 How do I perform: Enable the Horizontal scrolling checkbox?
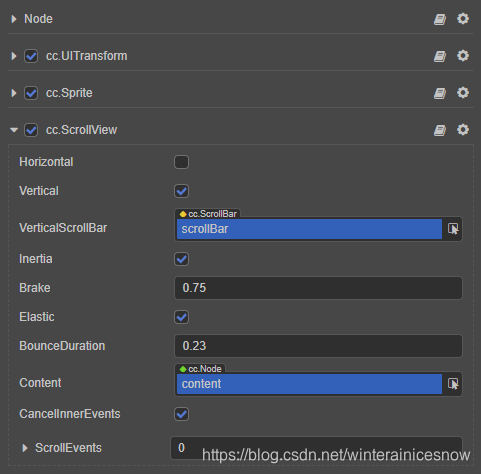[x=181, y=162]
